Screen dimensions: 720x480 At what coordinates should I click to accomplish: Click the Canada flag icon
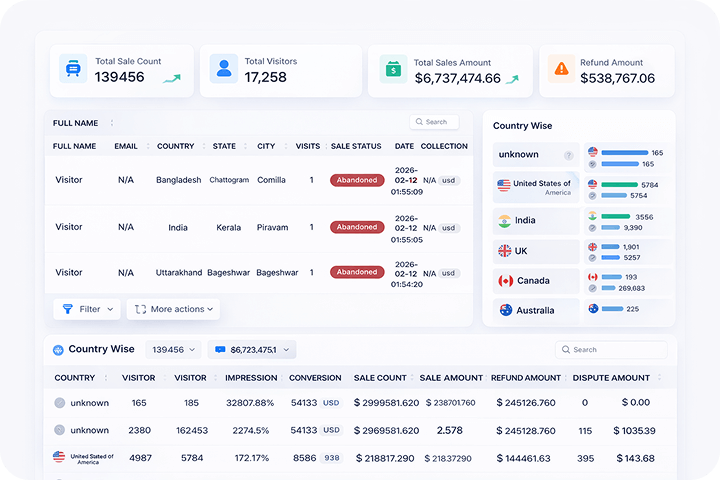coord(505,281)
